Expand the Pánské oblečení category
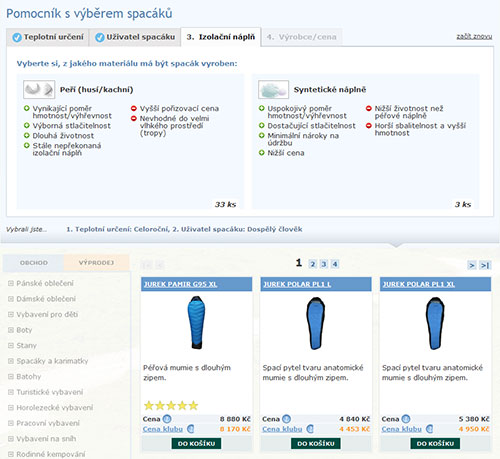500x459 pixels. pos(11,283)
